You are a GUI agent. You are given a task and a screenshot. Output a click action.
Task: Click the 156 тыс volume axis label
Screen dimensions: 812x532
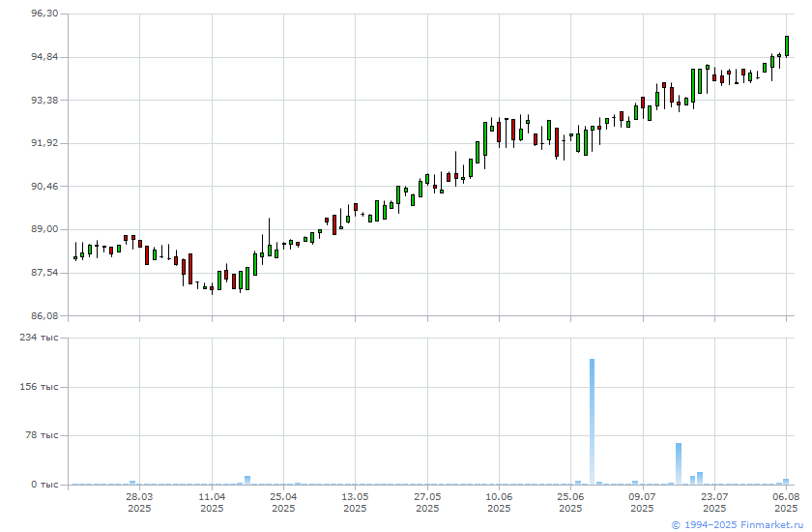(x=39, y=387)
